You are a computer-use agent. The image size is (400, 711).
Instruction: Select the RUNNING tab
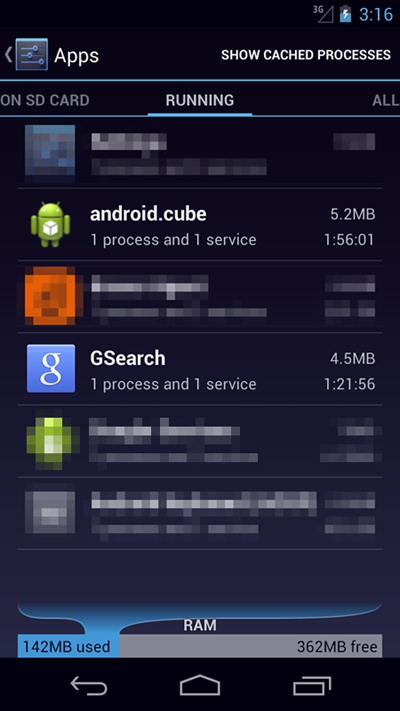(200, 100)
